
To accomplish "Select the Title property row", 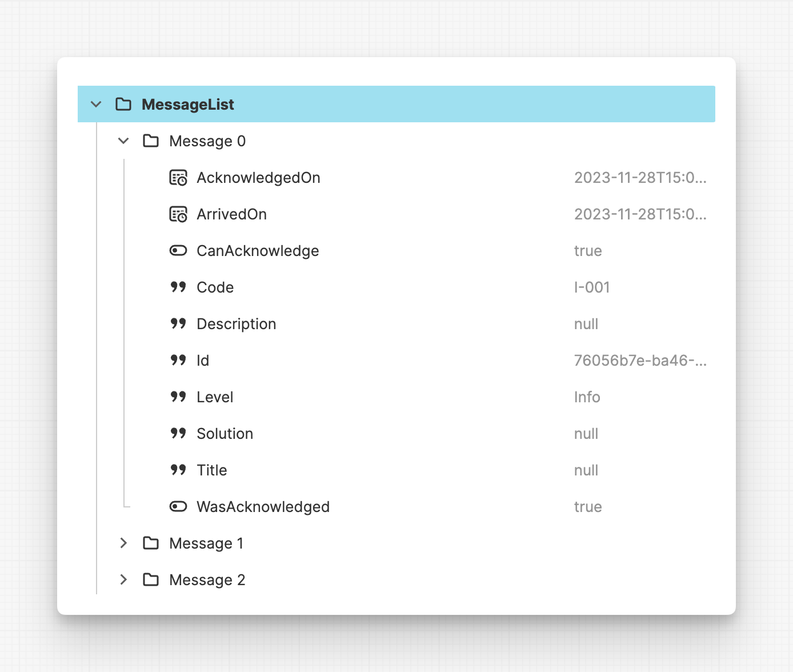I will (212, 470).
